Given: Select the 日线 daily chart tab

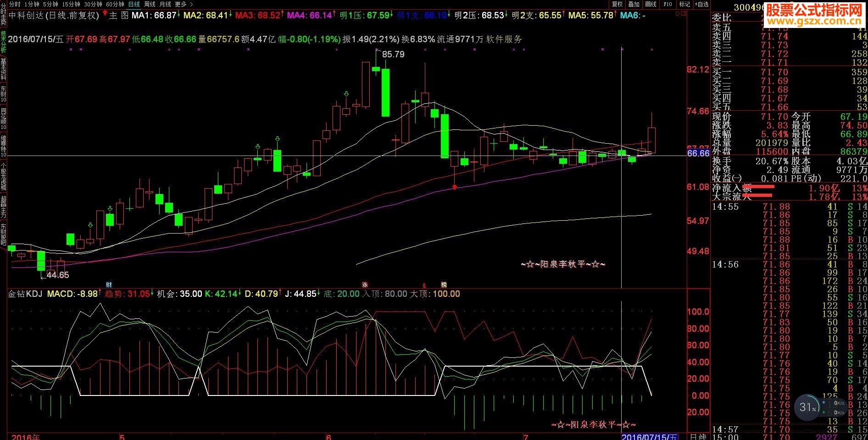Looking at the screenshot, I should [134, 4].
